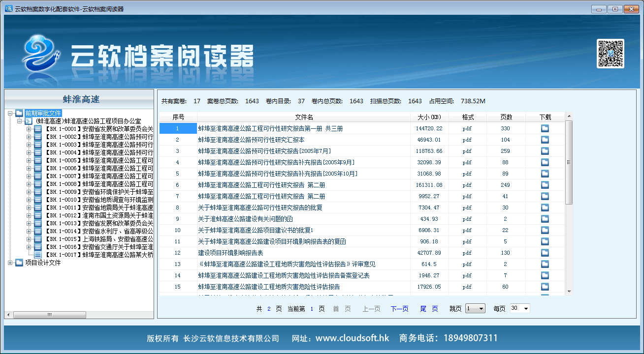Click right arrow of tree horizontal scrollbar

(150, 315)
